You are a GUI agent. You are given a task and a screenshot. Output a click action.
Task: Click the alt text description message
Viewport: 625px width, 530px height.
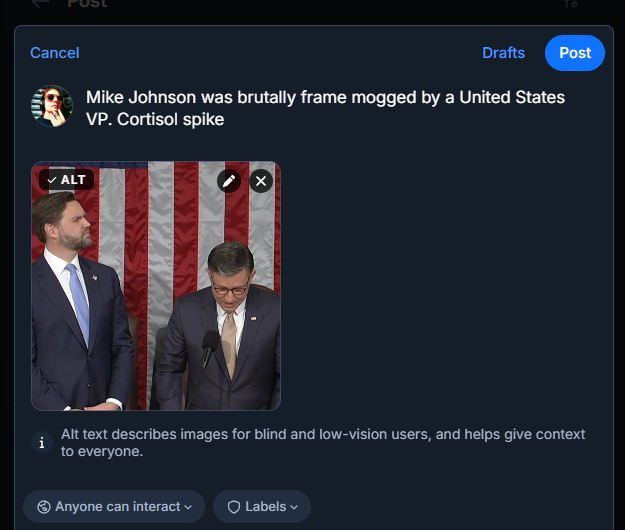coord(323,443)
